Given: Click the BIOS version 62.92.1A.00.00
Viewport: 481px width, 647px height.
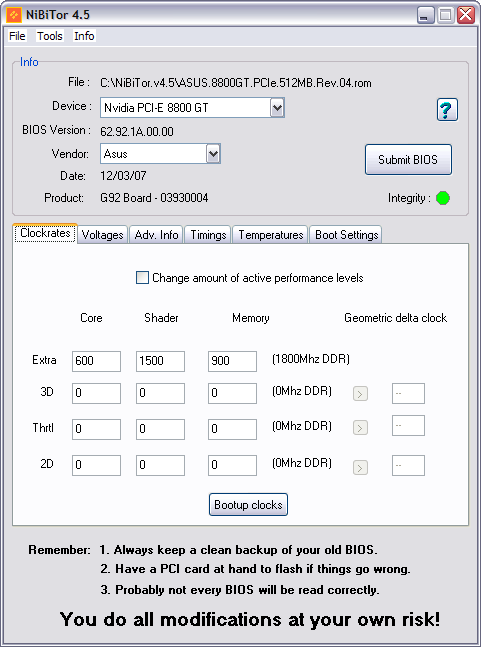Looking at the screenshot, I should 137,132.
